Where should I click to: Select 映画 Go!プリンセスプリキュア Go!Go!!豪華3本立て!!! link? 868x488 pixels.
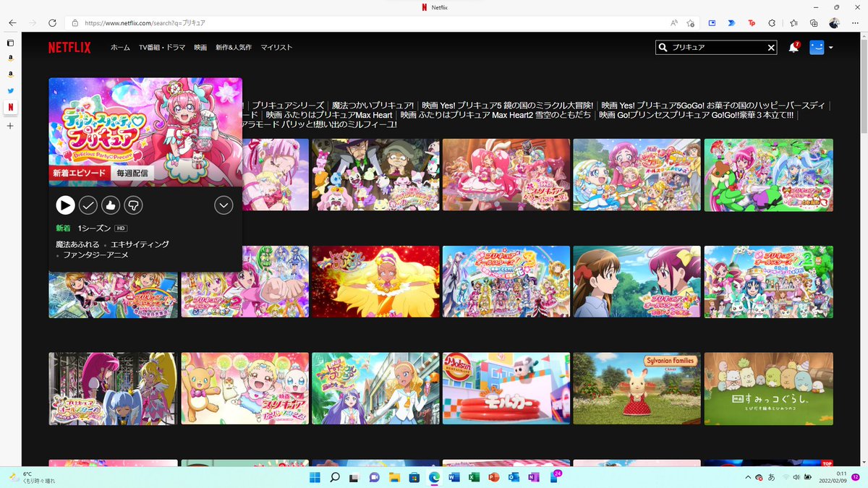(697, 115)
